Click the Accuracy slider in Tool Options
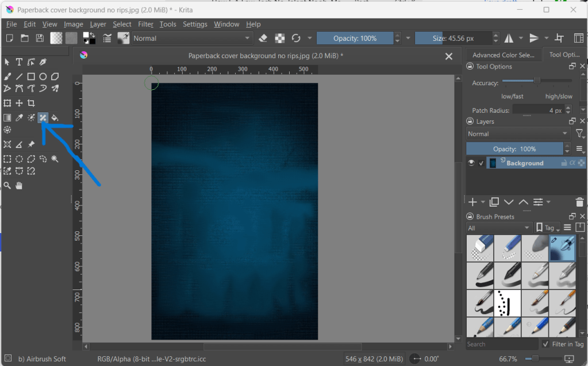The height and width of the screenshot is (366, 588). click(537, 81)
